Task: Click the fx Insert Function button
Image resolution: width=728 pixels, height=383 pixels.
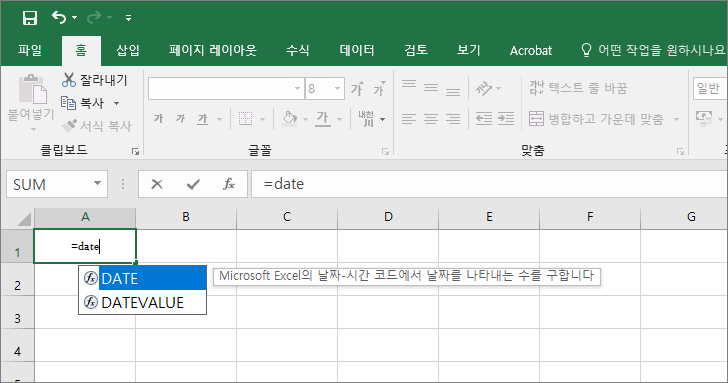Action: [x=229, y=184]
